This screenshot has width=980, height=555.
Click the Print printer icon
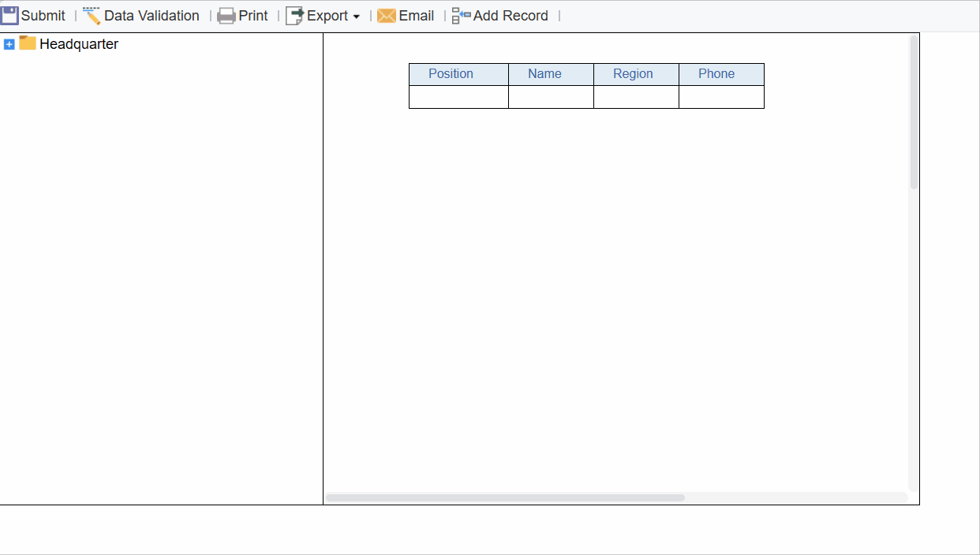(x=226, y=15)
